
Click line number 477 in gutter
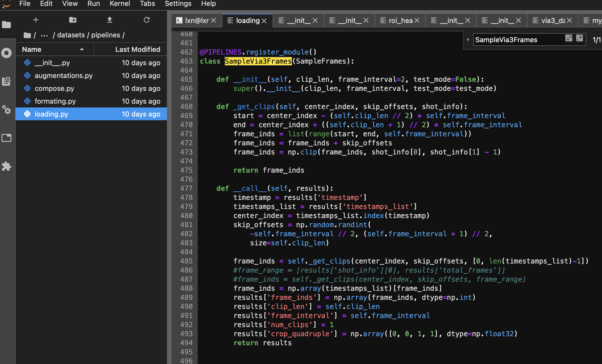coord(186,188)
